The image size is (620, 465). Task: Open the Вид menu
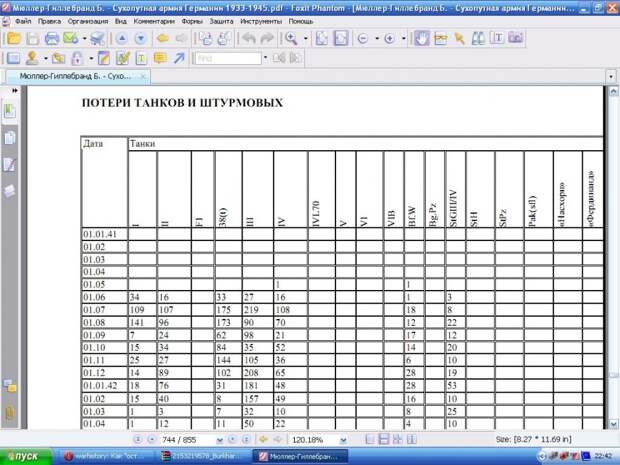(x=121, y=21)
